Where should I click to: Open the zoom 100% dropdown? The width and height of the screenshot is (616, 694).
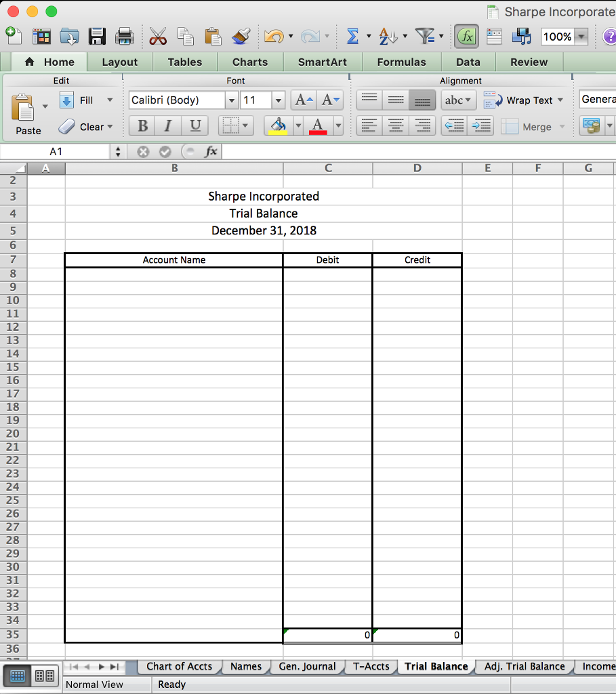(581, 37)
